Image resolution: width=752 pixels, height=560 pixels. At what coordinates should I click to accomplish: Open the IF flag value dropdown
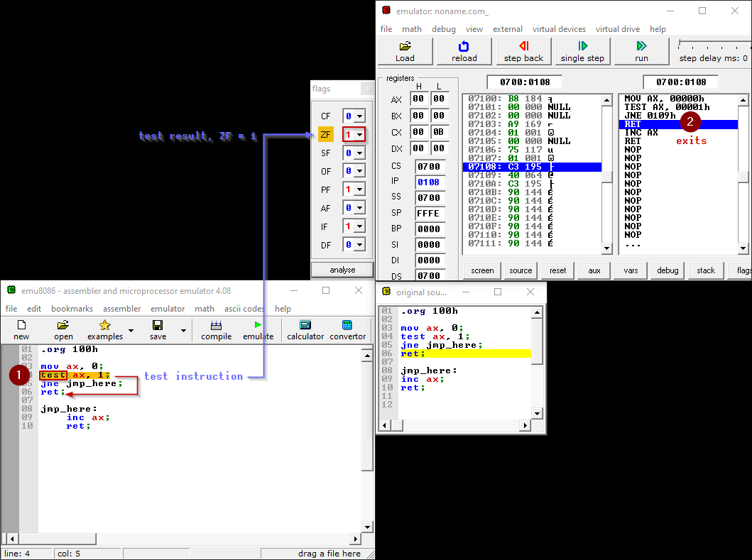click(360, 226)
